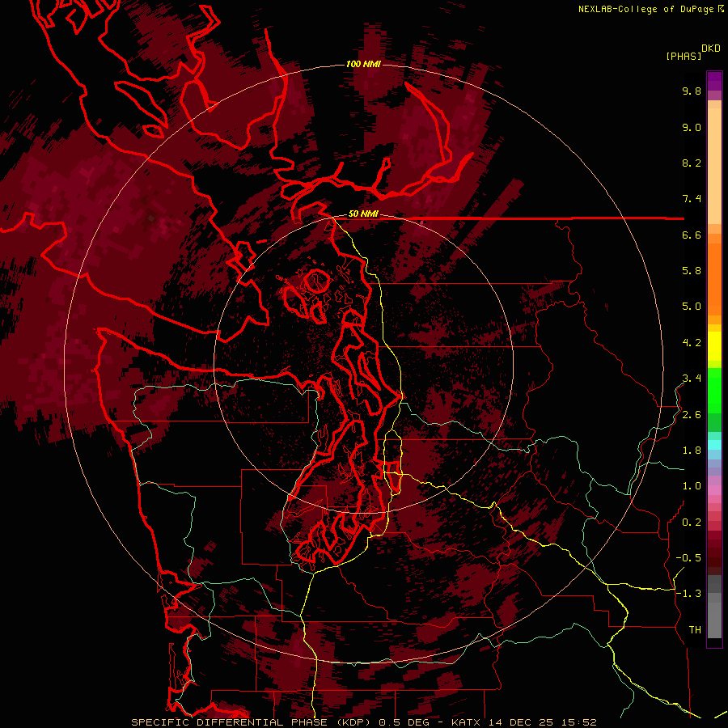Click SPECIFIC DIFFERENTIAL PHASE (KDP) caption text
728x728 pixels.
252,722
